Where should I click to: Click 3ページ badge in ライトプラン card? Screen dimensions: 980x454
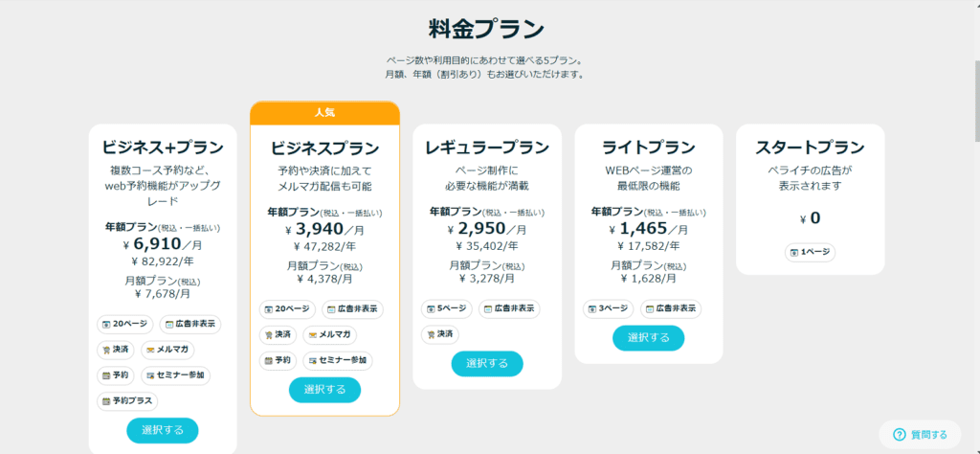pos(608,309)
